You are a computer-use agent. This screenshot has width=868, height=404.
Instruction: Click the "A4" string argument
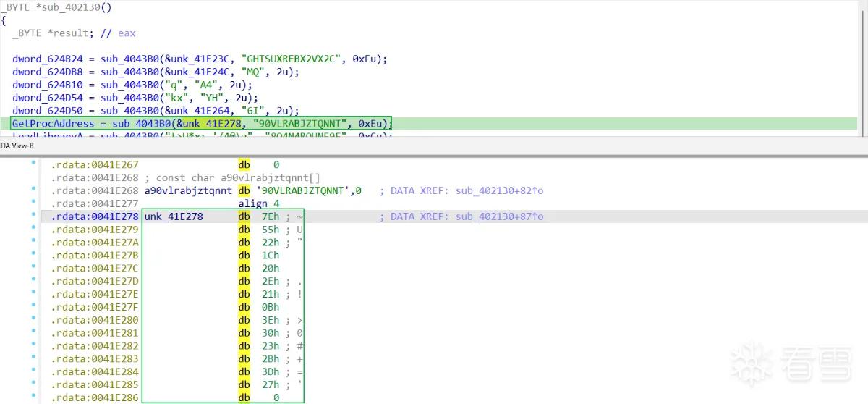tap(205, 85)
